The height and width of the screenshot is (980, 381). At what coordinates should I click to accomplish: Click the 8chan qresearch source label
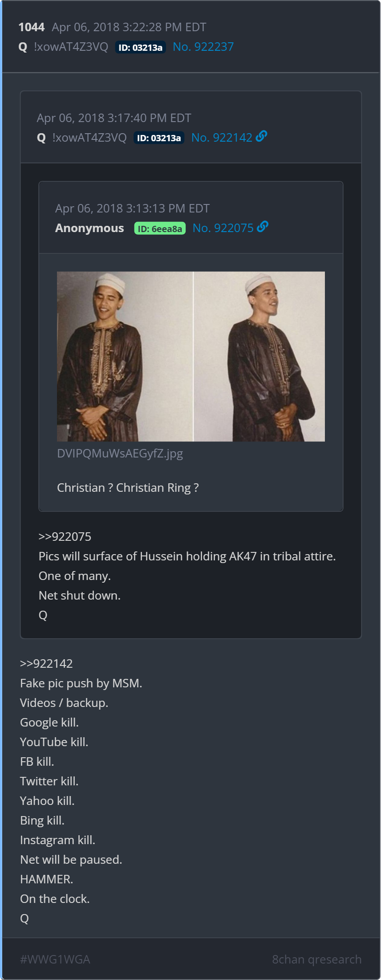(317, 960)
